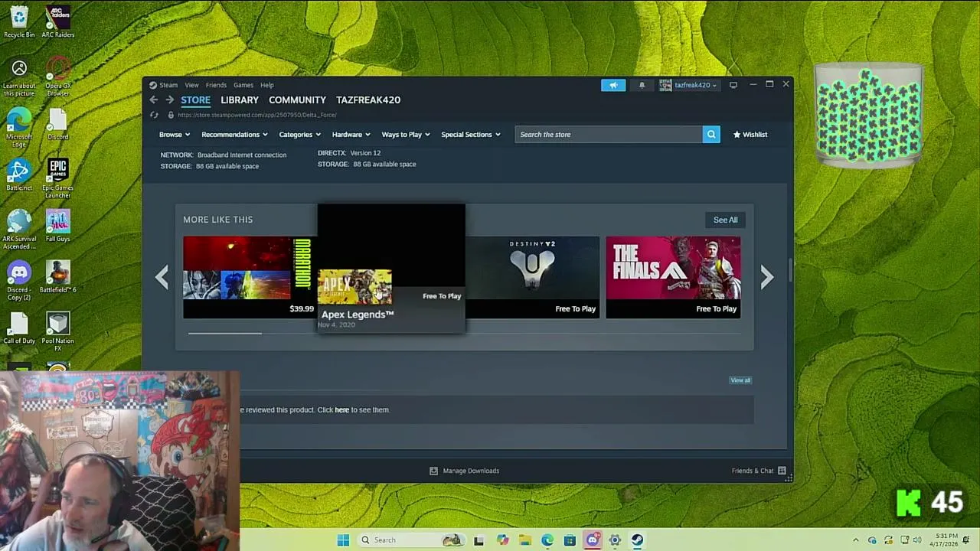
Task: Open the Help menu
Action: coord(267,85)
